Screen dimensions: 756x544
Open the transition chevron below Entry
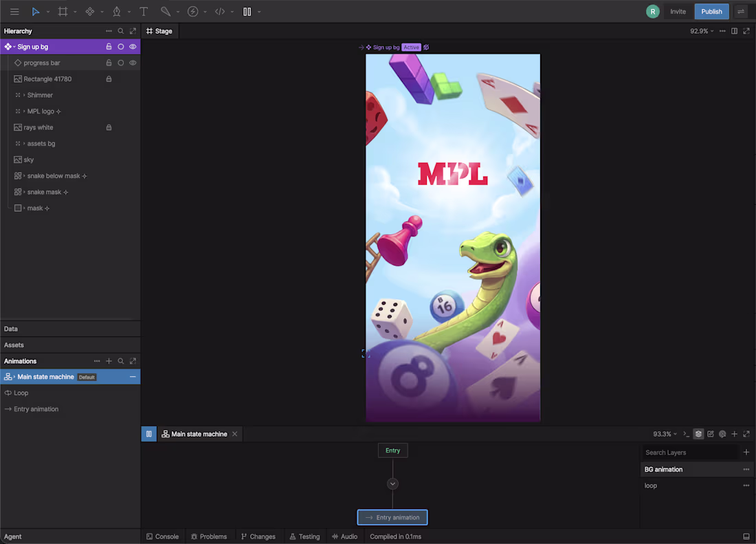point(392,483)
